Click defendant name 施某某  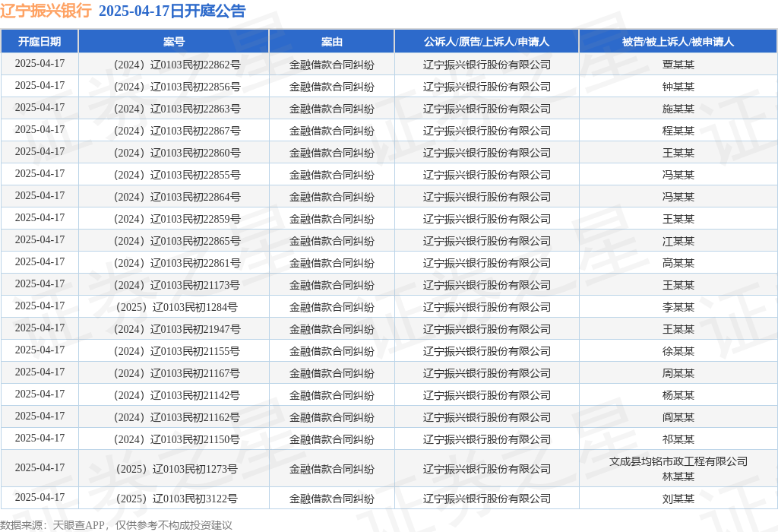[x=678, y=109]
